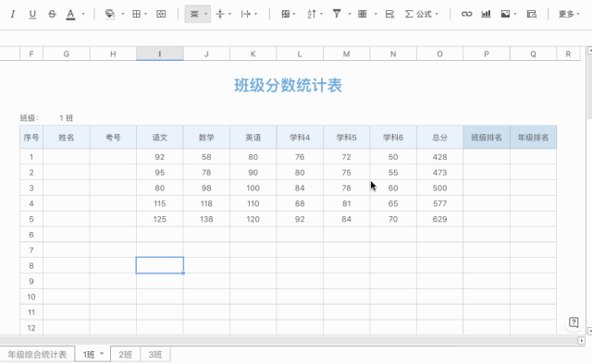Expand the image insert dropdown arrow
This screenshot has height=364, width=592.
pos(515,14)
